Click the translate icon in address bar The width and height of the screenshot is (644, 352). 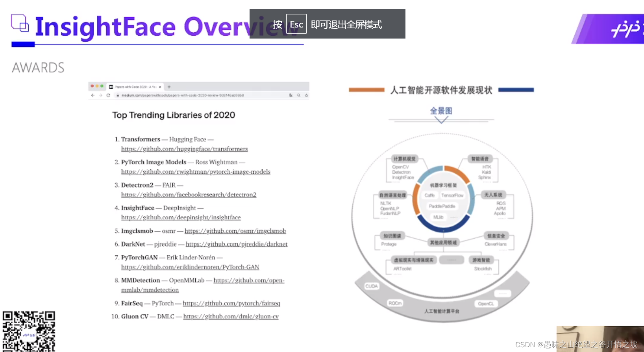click(291, 95)
